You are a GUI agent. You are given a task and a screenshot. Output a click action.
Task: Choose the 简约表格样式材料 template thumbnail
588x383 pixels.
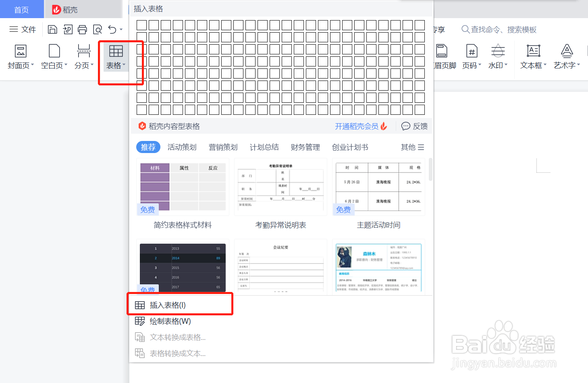pos(183,187)
